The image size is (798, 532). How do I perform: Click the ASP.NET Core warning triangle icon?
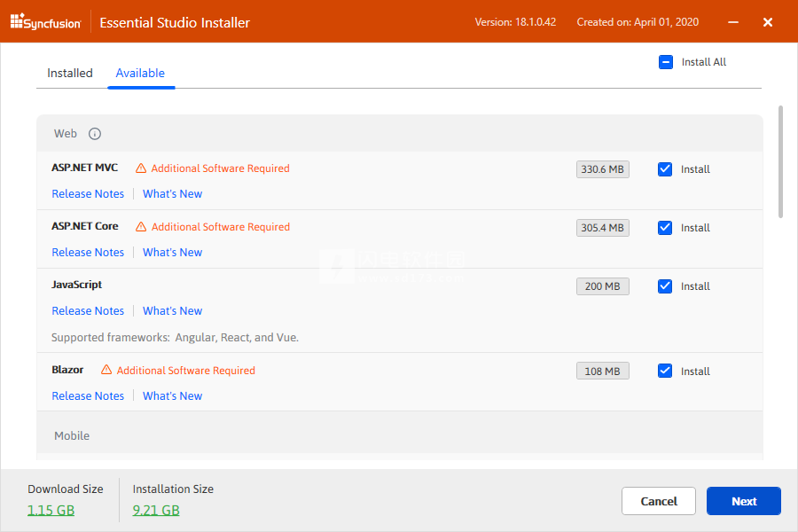pos(141,227)
